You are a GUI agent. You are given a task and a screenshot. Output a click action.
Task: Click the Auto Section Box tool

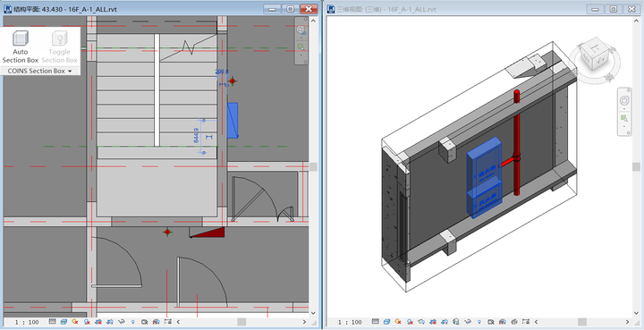tap(20, 47)
